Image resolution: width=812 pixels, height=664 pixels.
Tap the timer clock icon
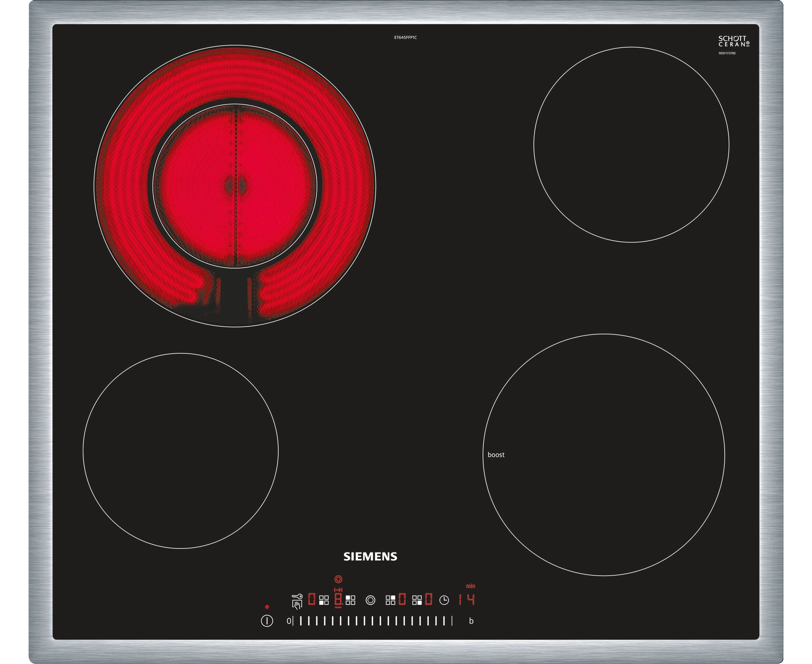coord(444,600)
